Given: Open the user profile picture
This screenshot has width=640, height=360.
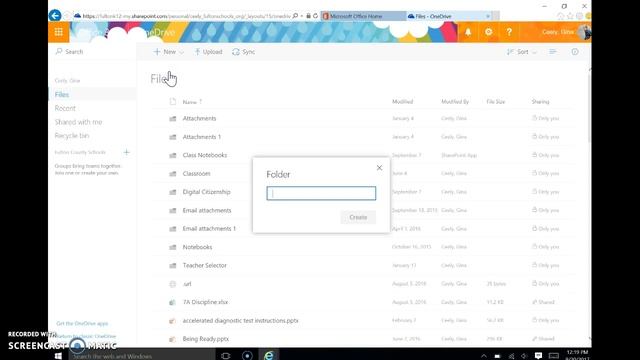Looking at the screenshot, I should pos(584,32).
